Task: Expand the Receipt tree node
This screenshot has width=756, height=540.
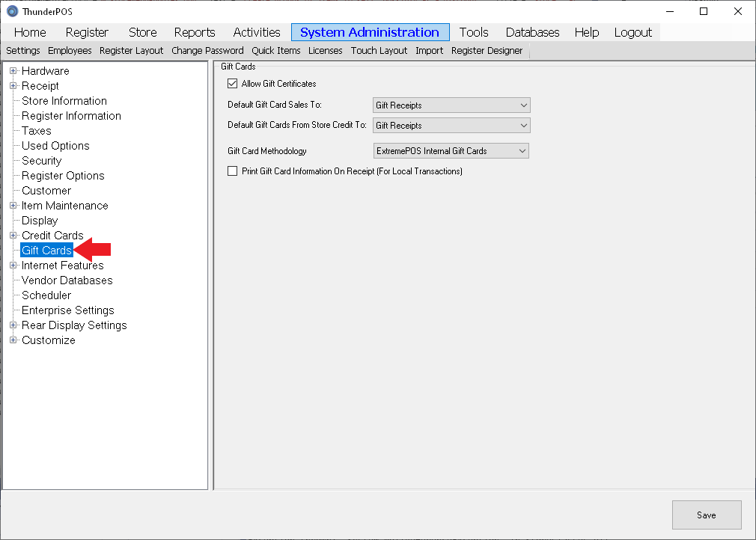Action: pyautogui.click(x=13, y=86)
